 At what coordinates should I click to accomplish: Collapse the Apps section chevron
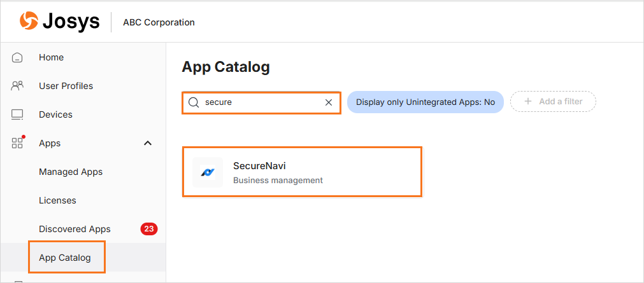pos(148,143)
